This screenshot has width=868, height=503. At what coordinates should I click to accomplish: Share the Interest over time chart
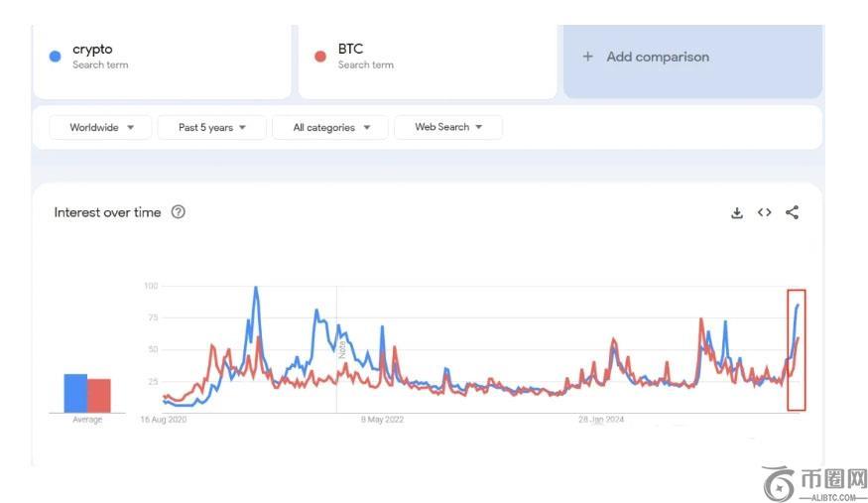[x=792, y=212]
